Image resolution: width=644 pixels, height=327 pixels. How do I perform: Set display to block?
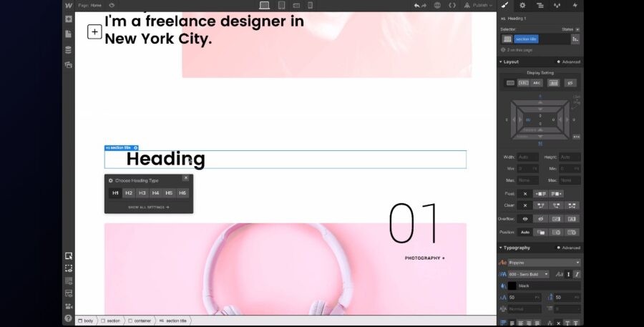[x=510, y=83]
